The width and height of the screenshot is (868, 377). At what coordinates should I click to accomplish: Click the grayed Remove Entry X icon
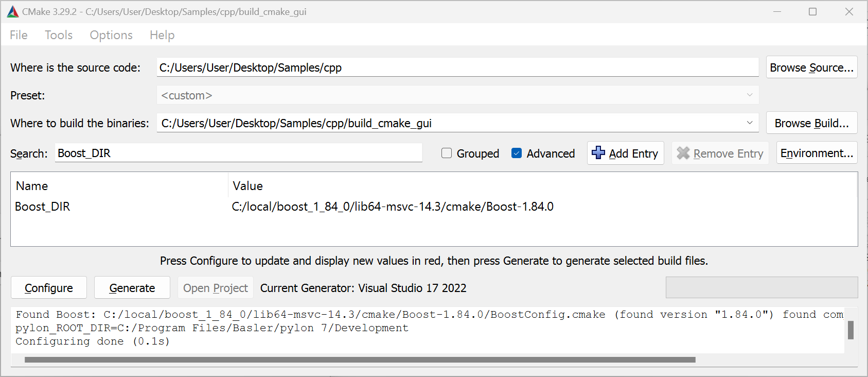tap(683, 153)
